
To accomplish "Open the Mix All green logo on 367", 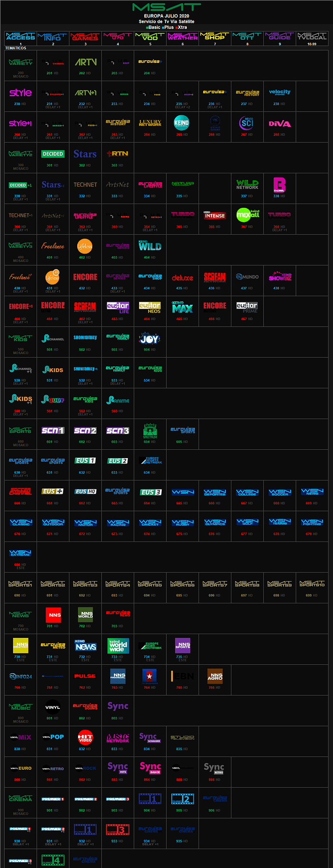I will coord(248,215).
